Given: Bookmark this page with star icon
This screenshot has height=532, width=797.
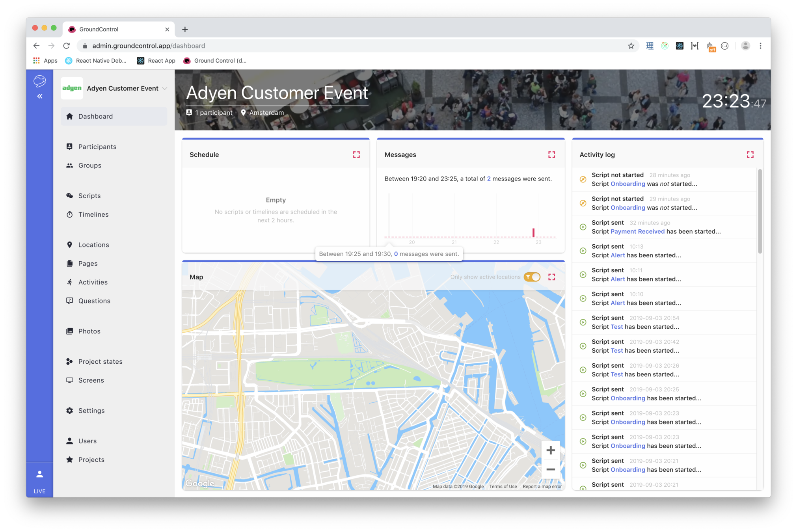Looking at the screenshot, I should [631, 46].
